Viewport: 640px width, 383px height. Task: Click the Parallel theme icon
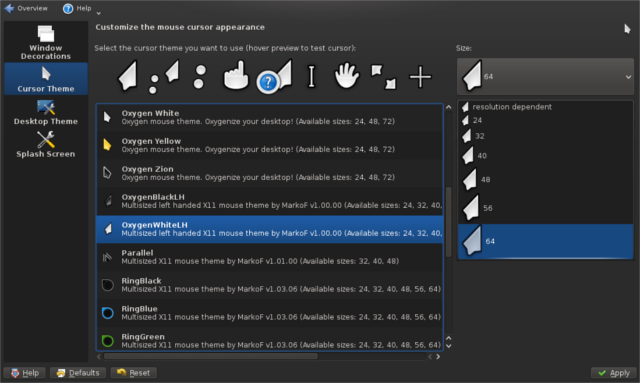point(107,257)
